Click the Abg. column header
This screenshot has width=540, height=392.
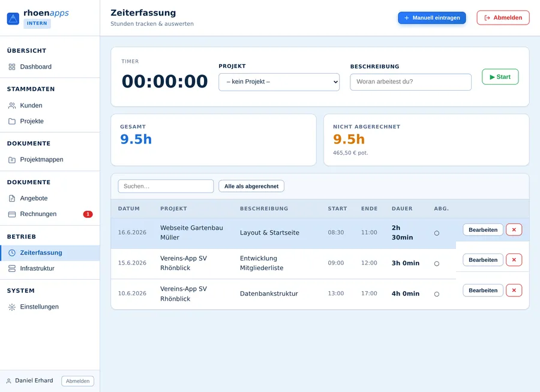[441, 209]
